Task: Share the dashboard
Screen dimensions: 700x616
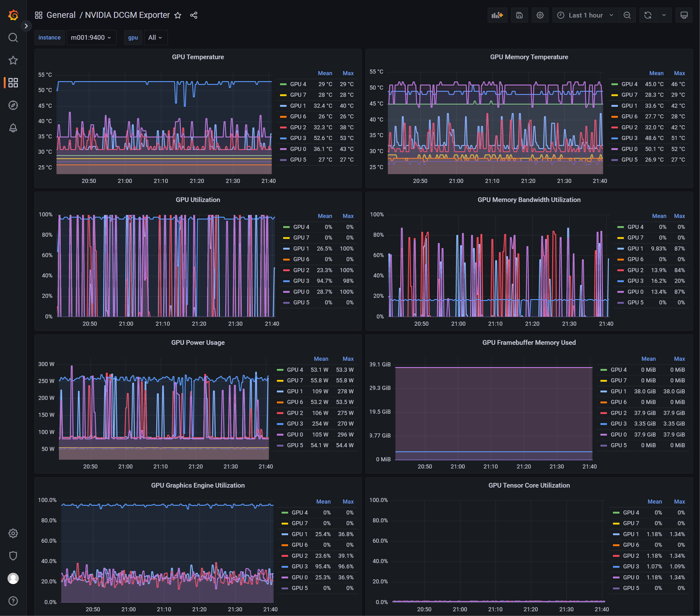Action: pos(194,15)
